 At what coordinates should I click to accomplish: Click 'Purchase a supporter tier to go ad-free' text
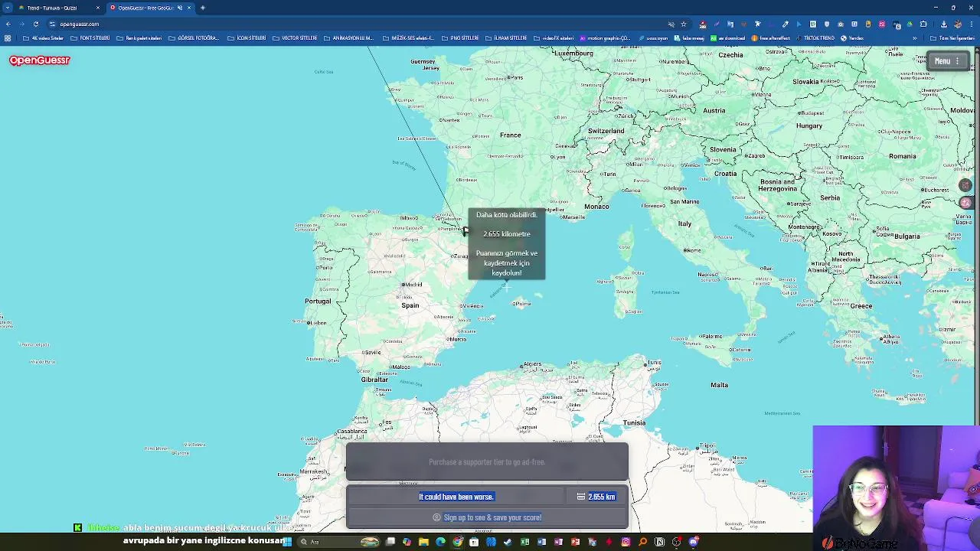(487, 462)
